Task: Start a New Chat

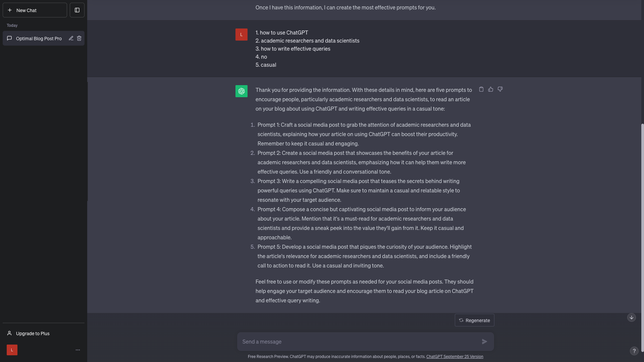Action: coord(35,10)
